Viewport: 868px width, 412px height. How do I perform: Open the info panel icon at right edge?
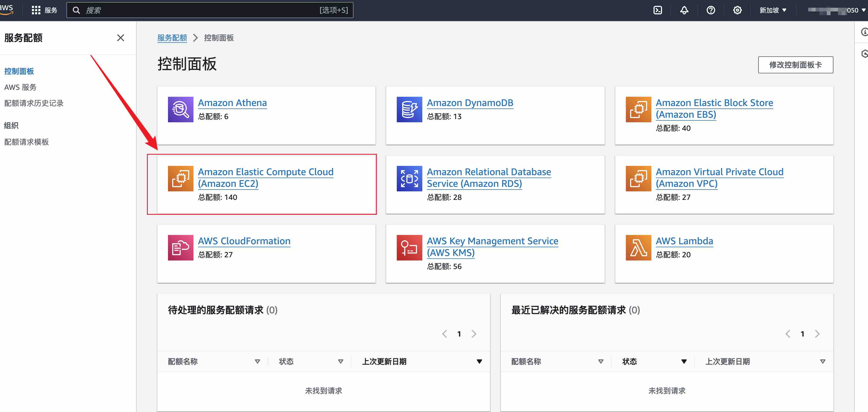tap(864, 32)
